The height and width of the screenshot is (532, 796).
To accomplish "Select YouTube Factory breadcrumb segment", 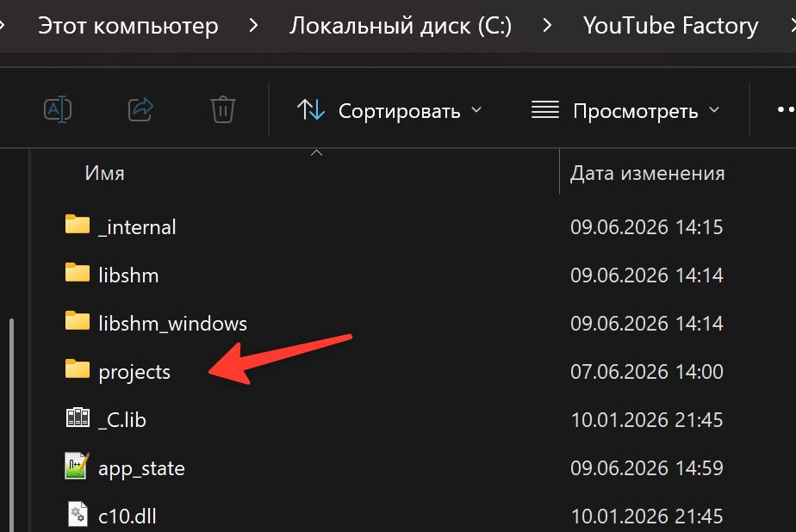I will coord(670,25).
